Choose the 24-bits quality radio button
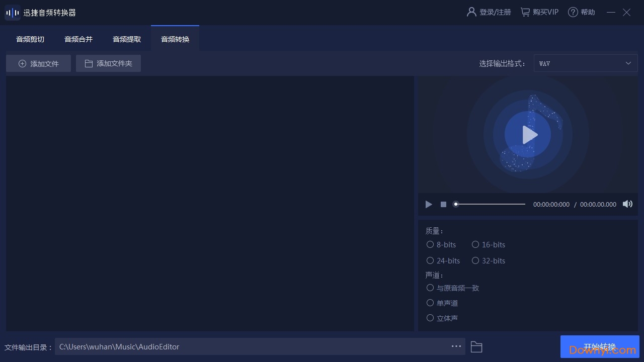 pos(430,261)
